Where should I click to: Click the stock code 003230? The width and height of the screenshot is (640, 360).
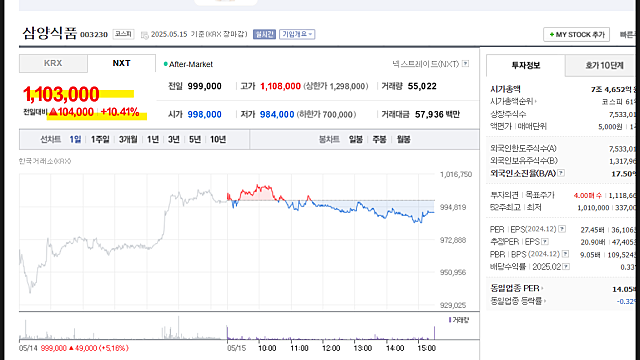pos(94,35)
